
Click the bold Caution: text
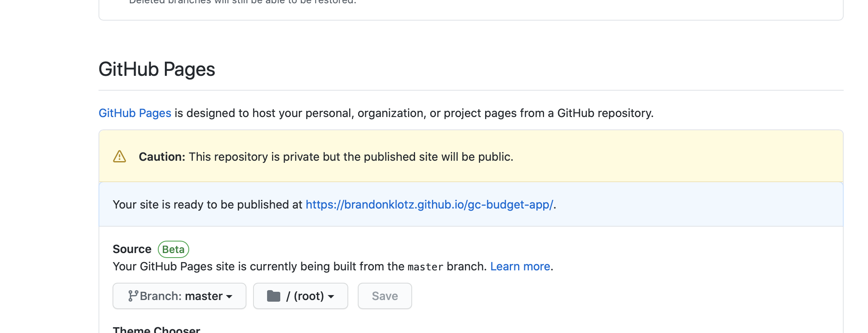pyautogui.click(x=162, y=157)
